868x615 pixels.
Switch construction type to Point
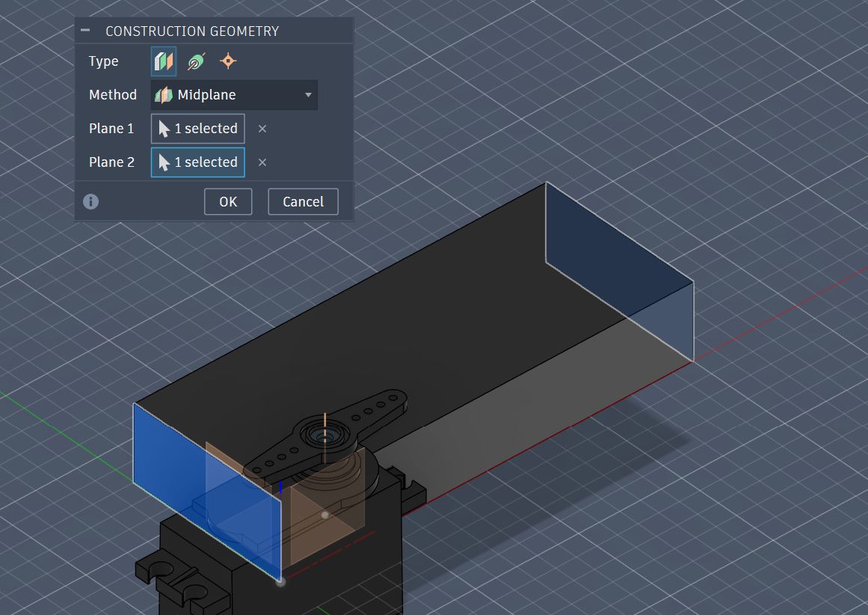pos(227,61)
